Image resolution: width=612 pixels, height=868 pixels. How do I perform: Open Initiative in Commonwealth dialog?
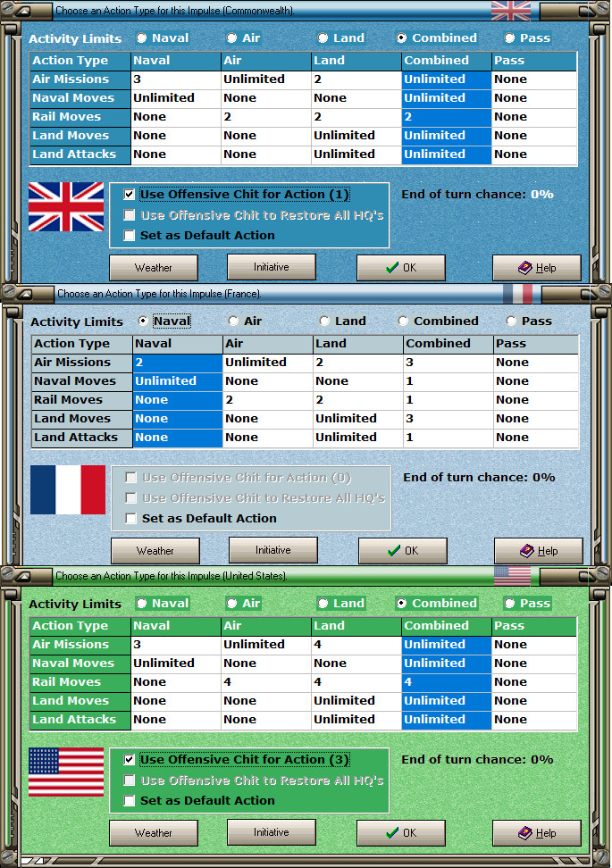click(272, 267)
